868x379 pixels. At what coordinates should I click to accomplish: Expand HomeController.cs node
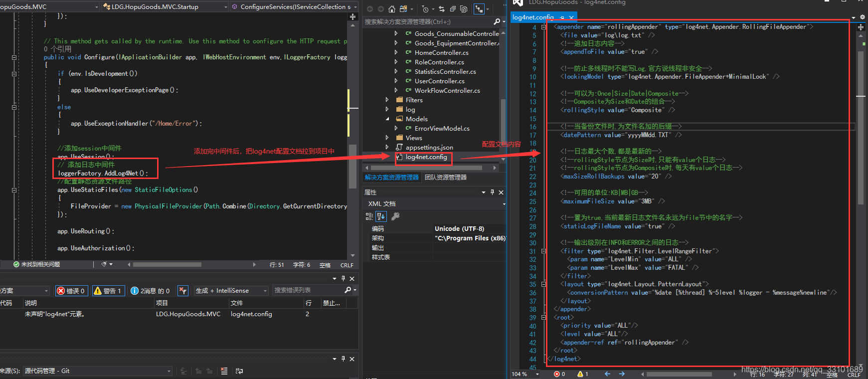point(396,52)
